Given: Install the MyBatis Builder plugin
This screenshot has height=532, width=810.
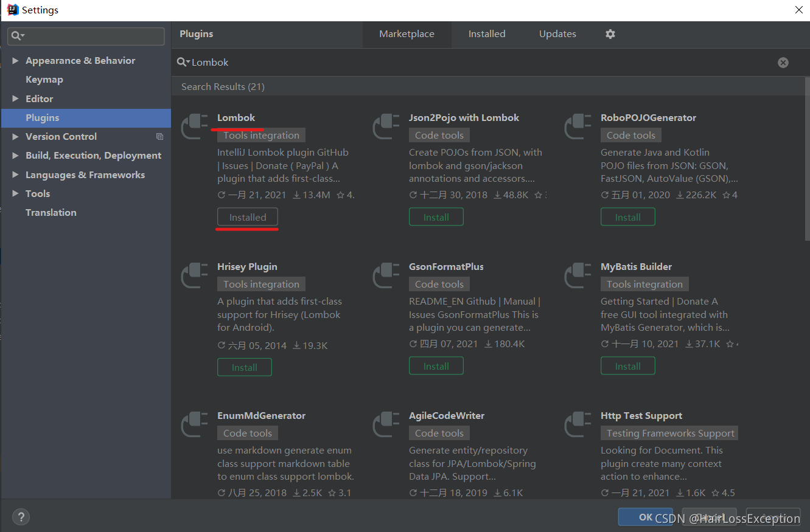Looking at the screenshot, I should [628, 366].
